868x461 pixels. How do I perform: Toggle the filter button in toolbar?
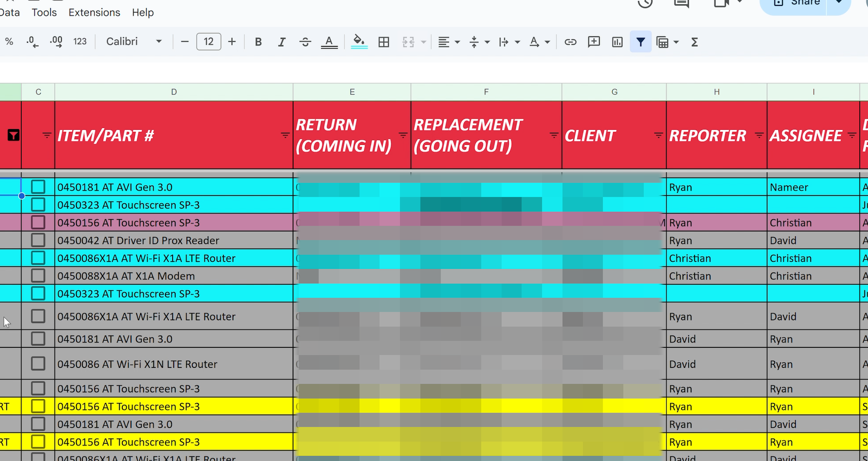point(640,42)
